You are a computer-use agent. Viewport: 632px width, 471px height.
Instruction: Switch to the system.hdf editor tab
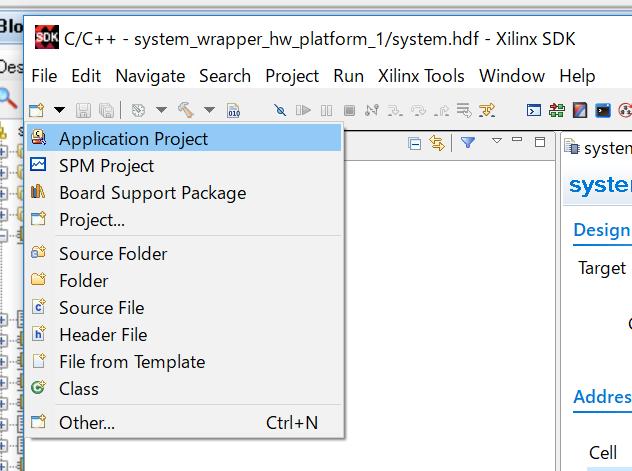[599, 148]
